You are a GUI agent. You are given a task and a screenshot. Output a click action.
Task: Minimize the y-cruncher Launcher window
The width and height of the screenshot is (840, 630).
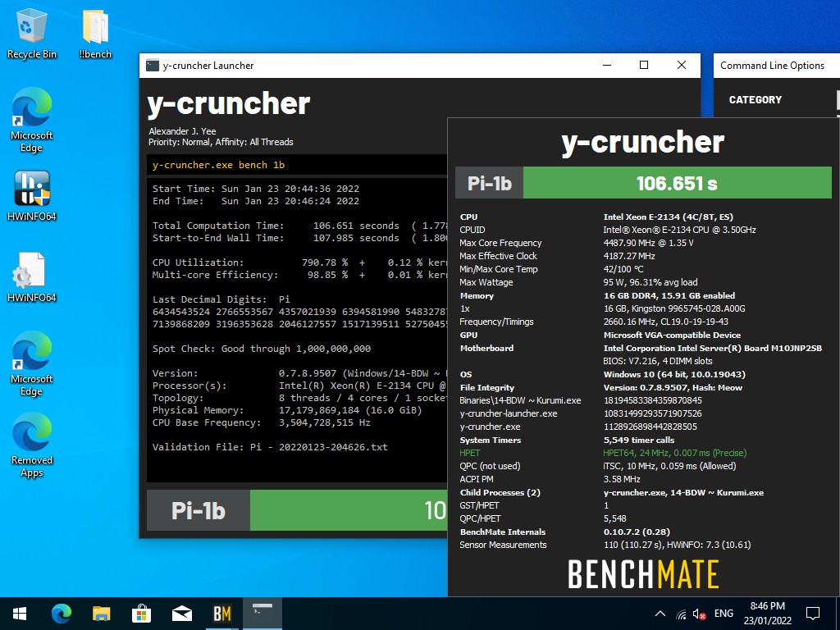[607, 66]
